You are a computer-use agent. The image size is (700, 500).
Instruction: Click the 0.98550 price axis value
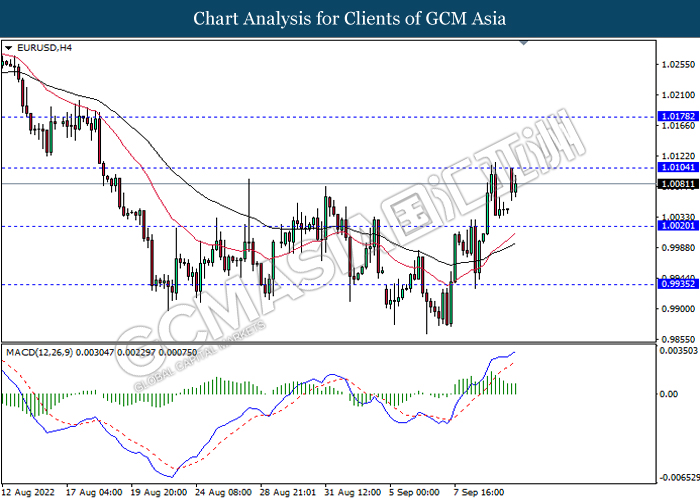tap(678, 340)
